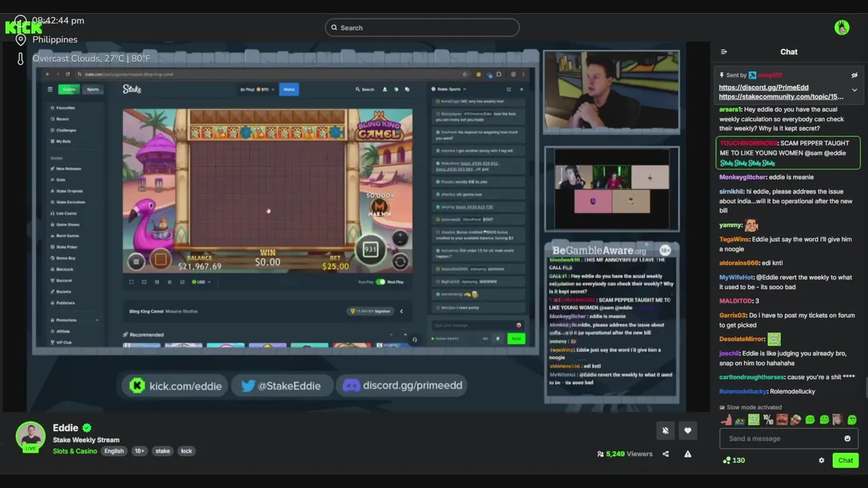
Task: Open USD display currency dropdown
Action: pyautogui.click(x=200, y=282)
